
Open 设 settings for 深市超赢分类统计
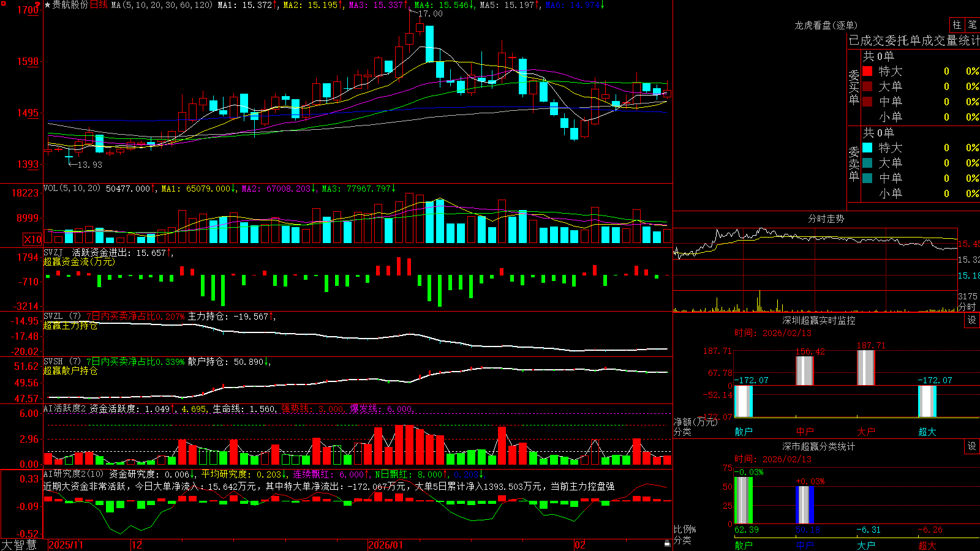[x=972, y=446]
